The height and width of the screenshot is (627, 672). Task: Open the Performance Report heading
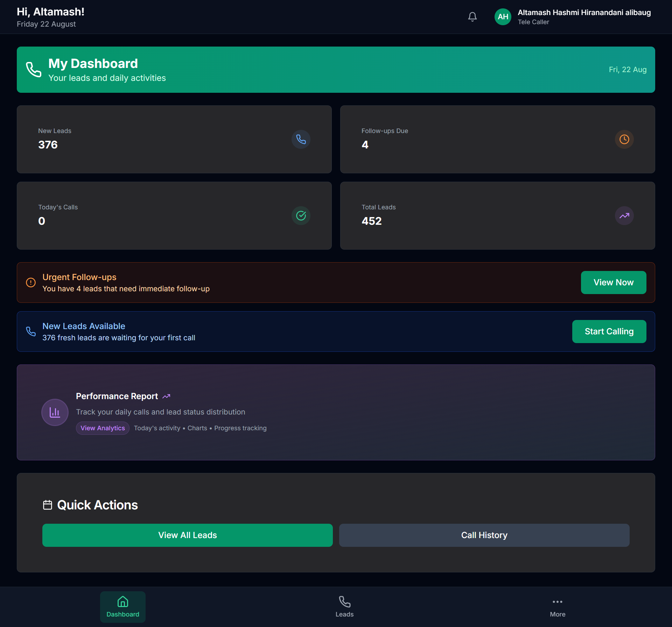(x=117, y=396)
